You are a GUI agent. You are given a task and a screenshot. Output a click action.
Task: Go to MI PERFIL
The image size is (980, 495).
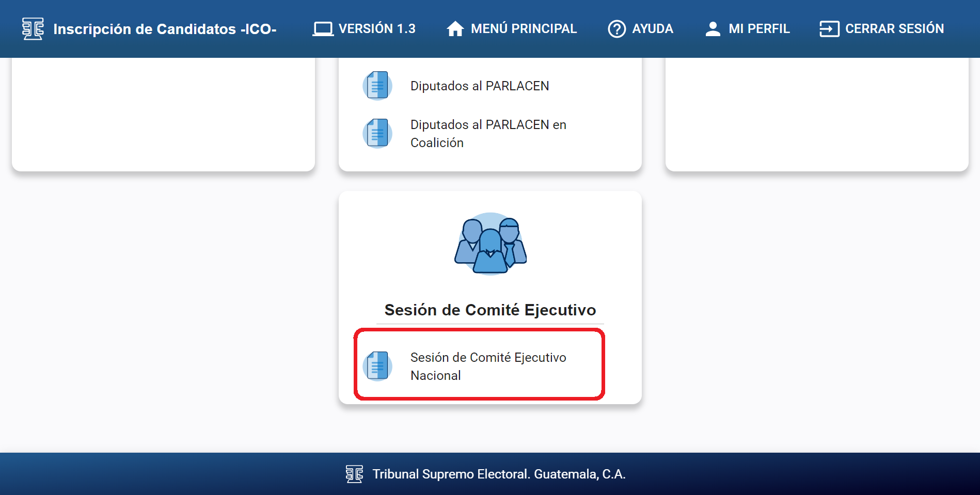pos(759,29)
